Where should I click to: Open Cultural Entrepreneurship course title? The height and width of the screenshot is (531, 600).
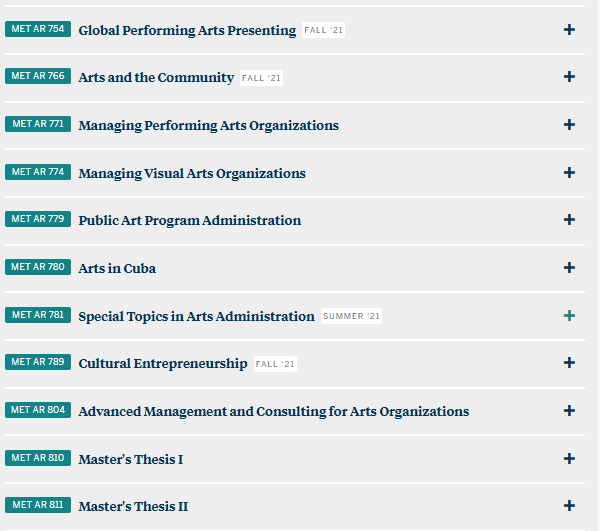click(x=163, y=363)
